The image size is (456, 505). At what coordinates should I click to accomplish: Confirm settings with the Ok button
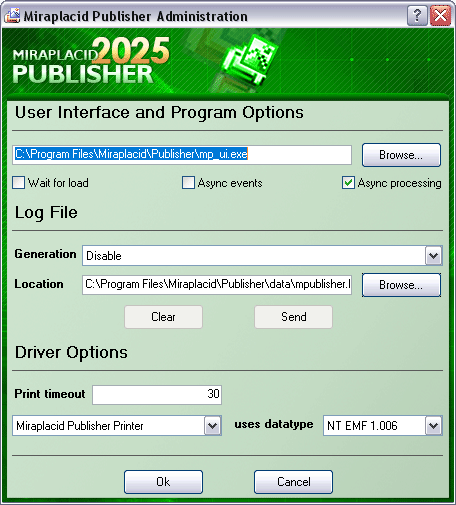pyautogui.click(x=163, y=482)
